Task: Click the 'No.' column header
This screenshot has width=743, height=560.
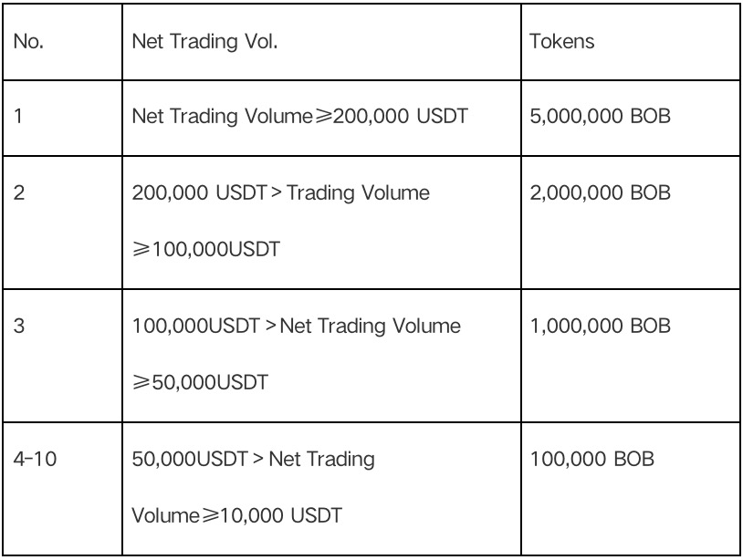Action: [62, 42]
